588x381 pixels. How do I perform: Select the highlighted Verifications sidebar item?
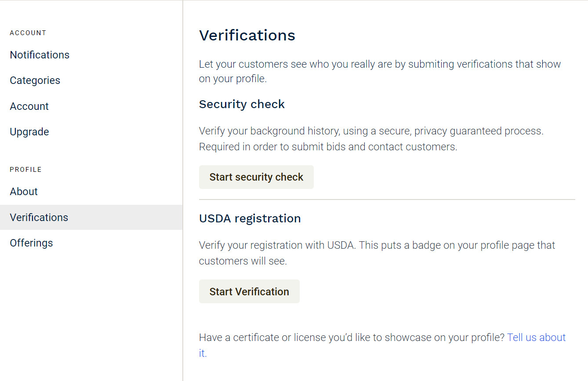click(39, 218)
